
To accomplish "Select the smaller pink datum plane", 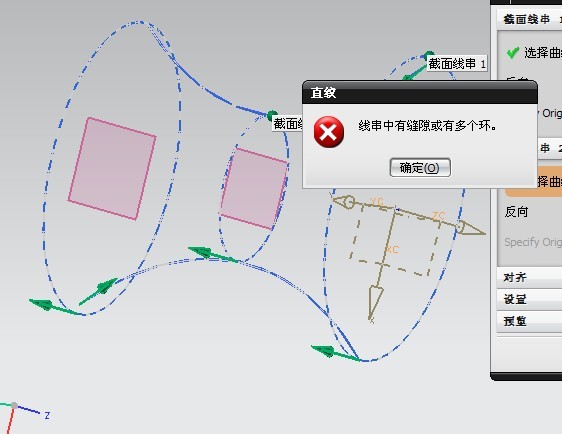I will click(254, 189).
